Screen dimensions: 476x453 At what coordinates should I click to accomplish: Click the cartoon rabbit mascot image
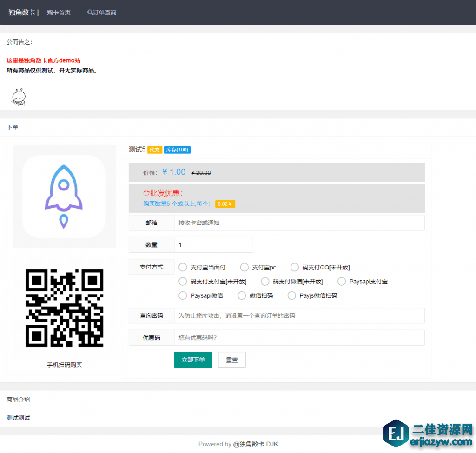[x=19, y=97]
